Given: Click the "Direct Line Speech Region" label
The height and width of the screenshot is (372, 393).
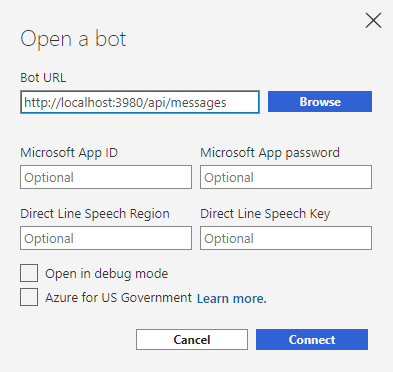Looking at the screenshot, I should (x=95, y=214).
